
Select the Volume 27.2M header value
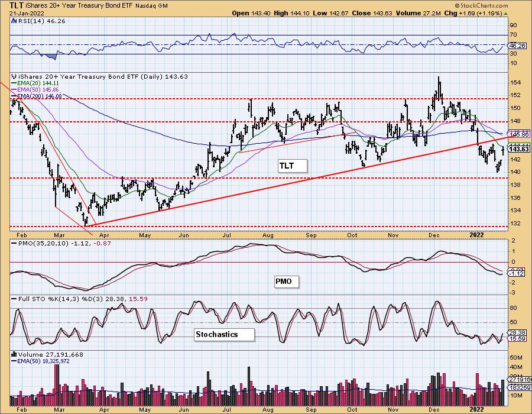418,13
